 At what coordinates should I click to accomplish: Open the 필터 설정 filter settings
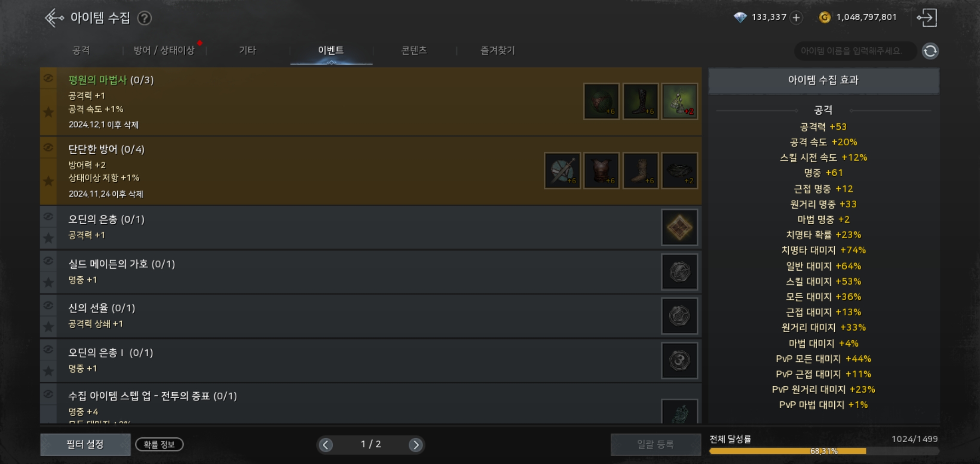click(85, 445)
